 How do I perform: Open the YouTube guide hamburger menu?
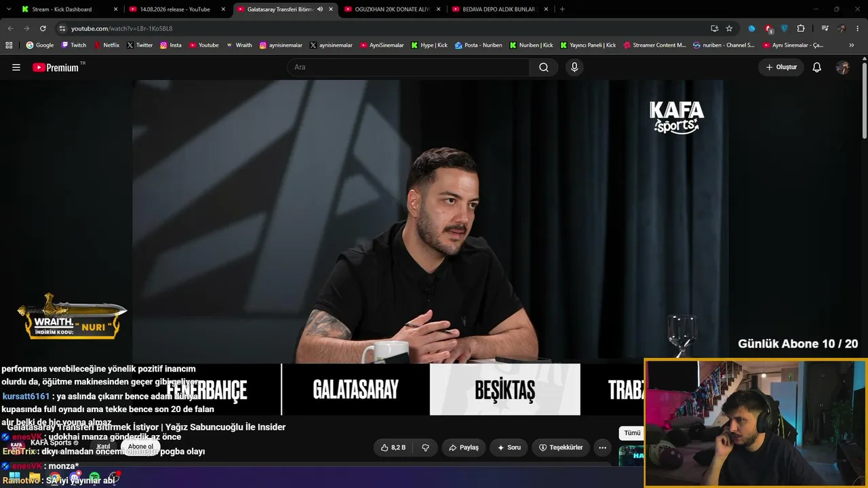16,67
